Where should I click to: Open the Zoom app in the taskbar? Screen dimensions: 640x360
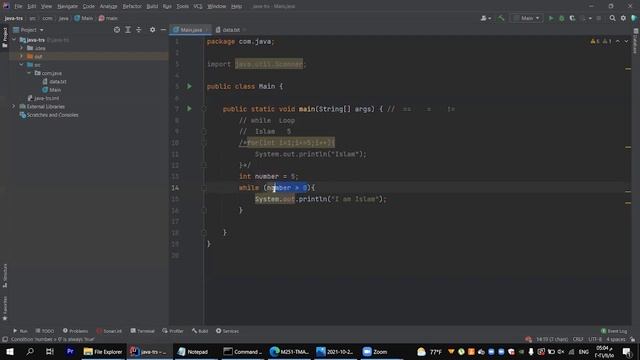[x=375, y=351]
